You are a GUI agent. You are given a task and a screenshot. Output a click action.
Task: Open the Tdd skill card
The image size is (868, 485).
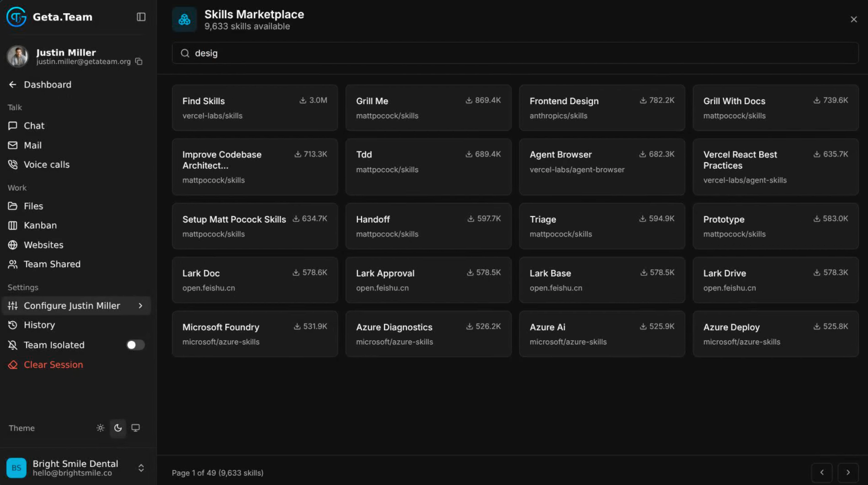click(428, 167)
